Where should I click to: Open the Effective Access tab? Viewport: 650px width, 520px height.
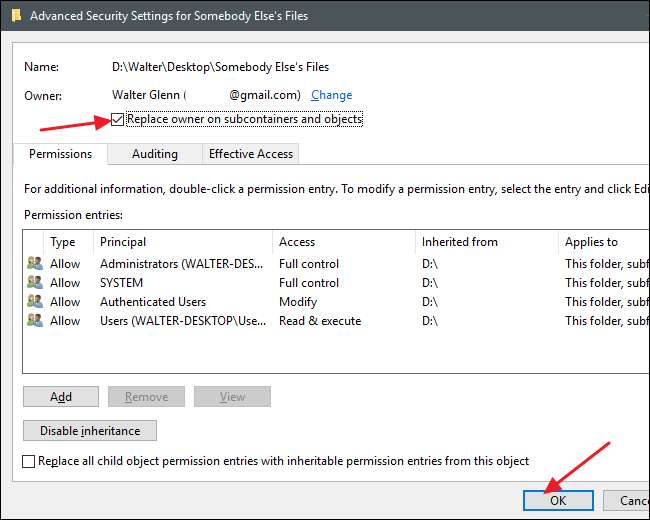coord(250,154)
